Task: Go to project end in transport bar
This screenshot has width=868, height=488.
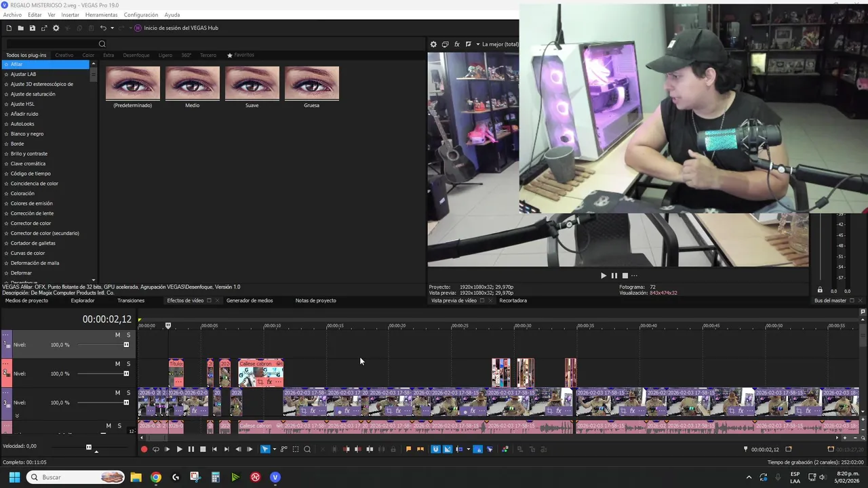Action: [x=226, y=449]
